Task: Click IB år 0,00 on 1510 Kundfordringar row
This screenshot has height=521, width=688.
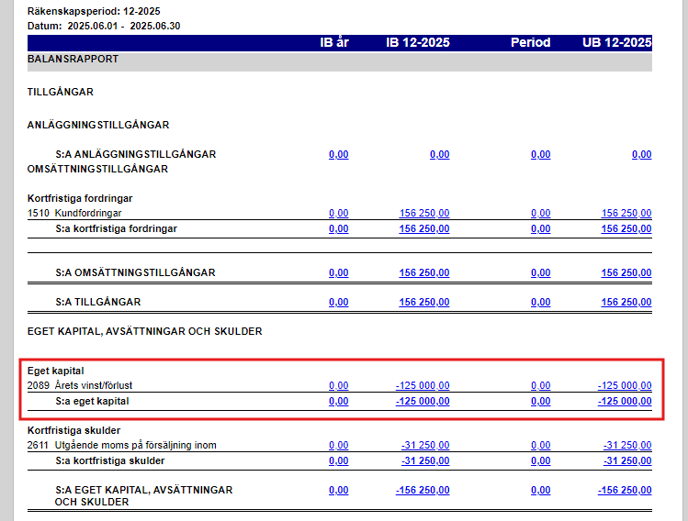Action: tap(338, 213)
